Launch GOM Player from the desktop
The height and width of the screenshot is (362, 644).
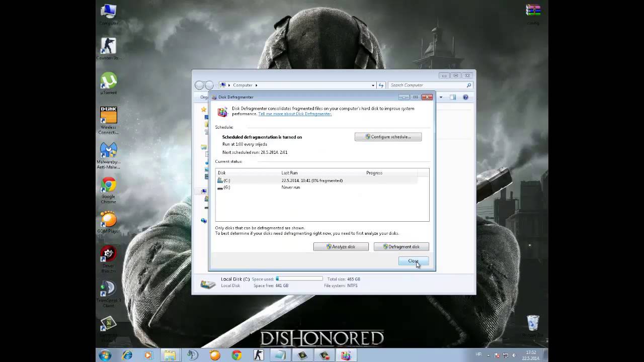pyautogui.click(x=109, y=222)
